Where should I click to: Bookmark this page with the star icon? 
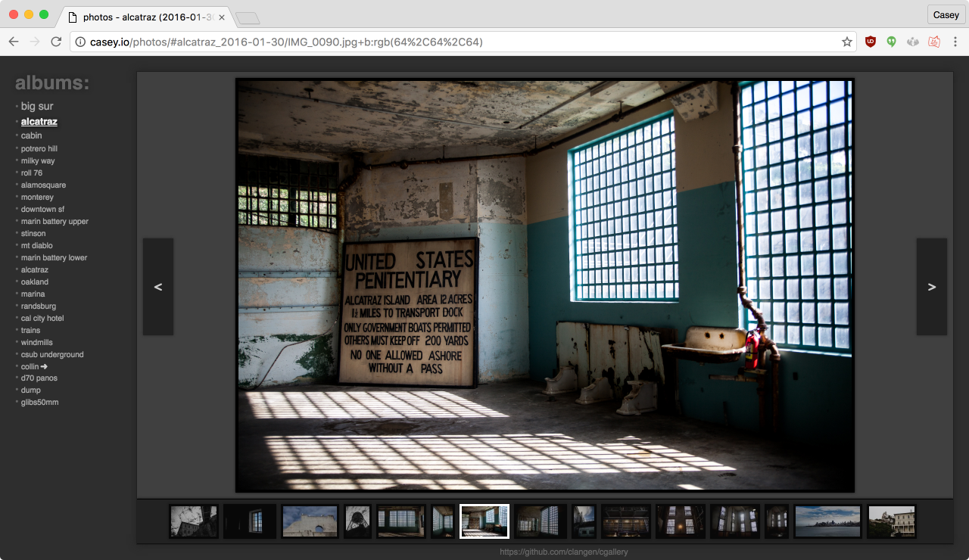point(846,42)
